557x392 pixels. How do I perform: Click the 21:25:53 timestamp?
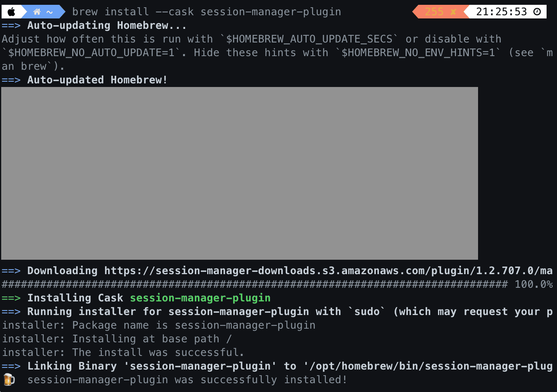[x=501, y=12]
